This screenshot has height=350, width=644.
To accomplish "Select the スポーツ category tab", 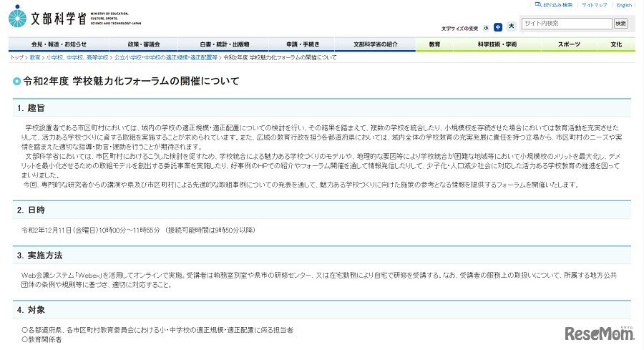I will pos(569,44).
